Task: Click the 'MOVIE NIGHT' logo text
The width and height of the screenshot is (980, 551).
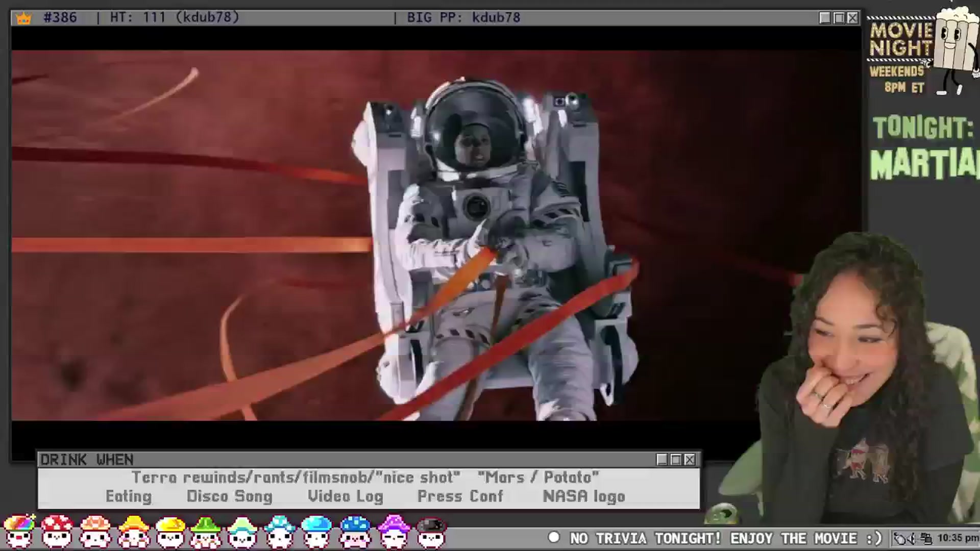Action: point(901,39)
